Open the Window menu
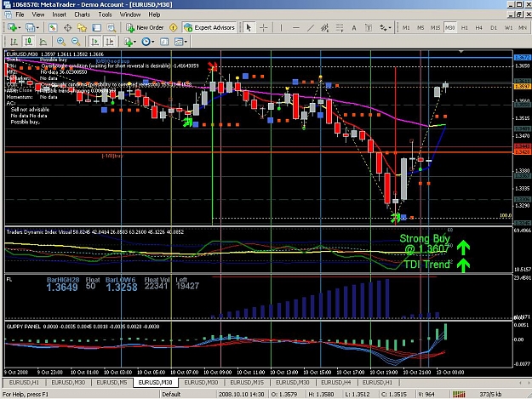This screenshot has height=399, width=532. 130,14
